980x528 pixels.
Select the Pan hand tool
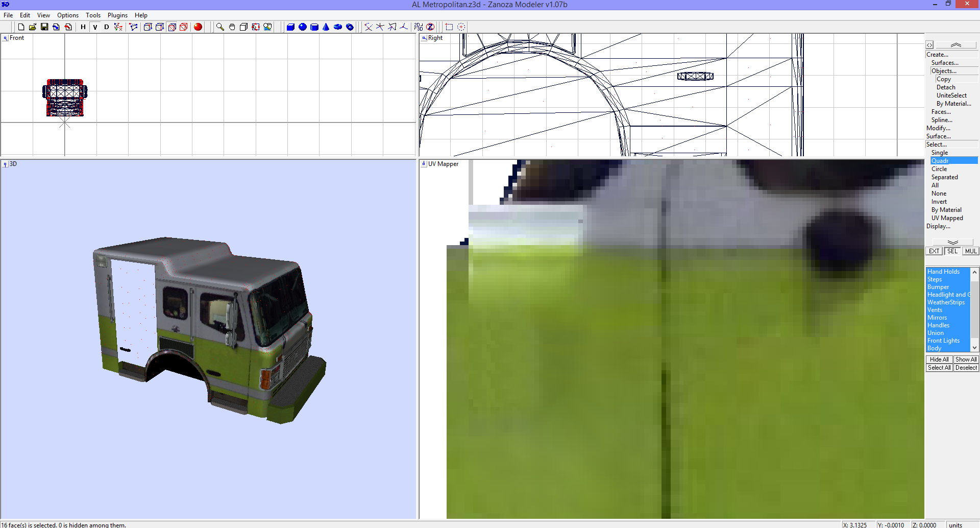point(232,27)
